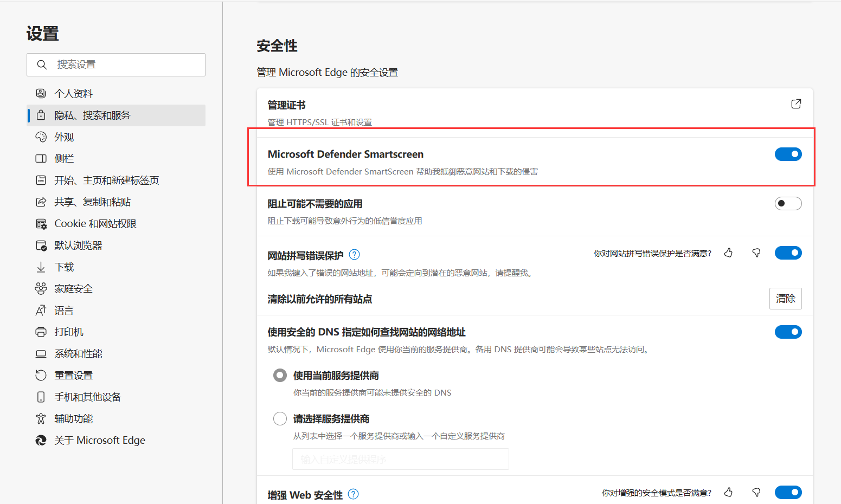The width and height of the screenshot is (841, 504).
Task: Give thumbs up for 网站拼写错误保护
Action: 728,253
